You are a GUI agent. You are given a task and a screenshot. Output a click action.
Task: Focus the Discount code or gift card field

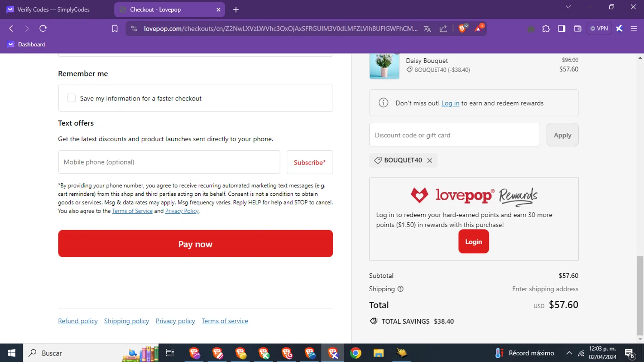click(454, 135)
